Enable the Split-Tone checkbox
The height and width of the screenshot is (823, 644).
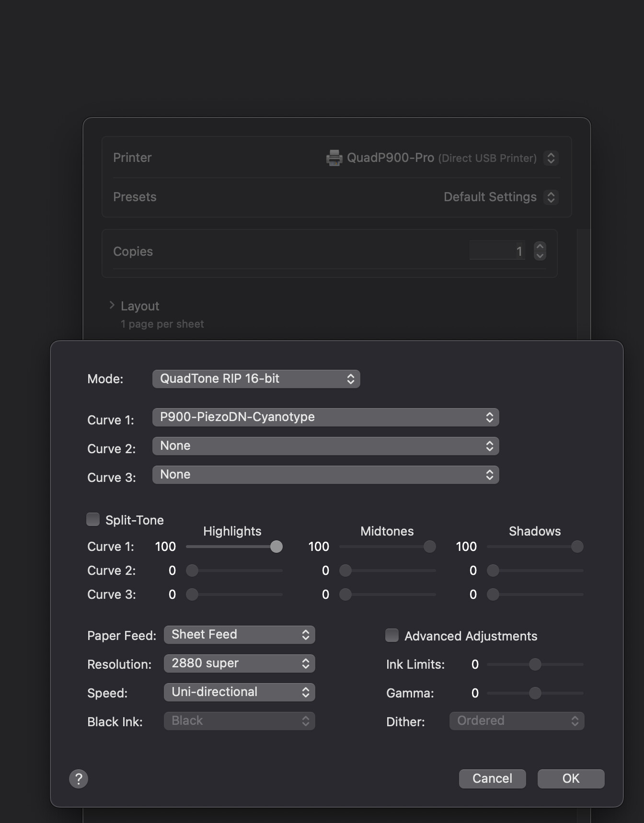(x=93, y=519)
